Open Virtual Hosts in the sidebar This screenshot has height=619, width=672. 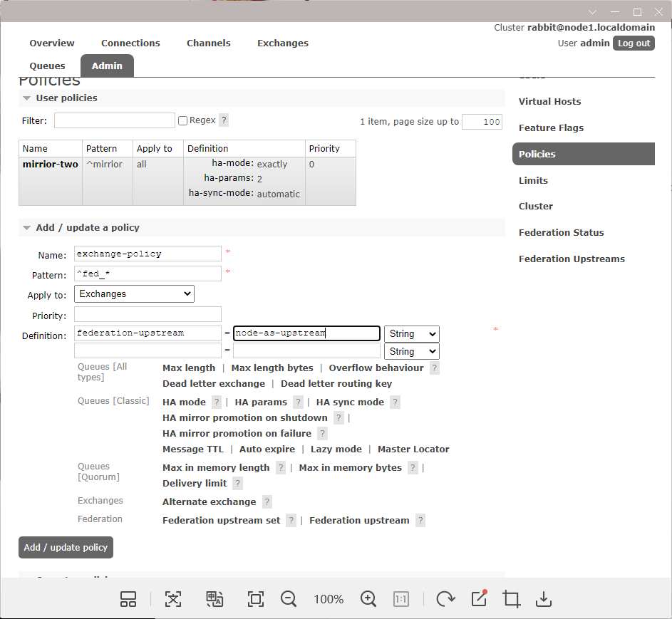550,102
